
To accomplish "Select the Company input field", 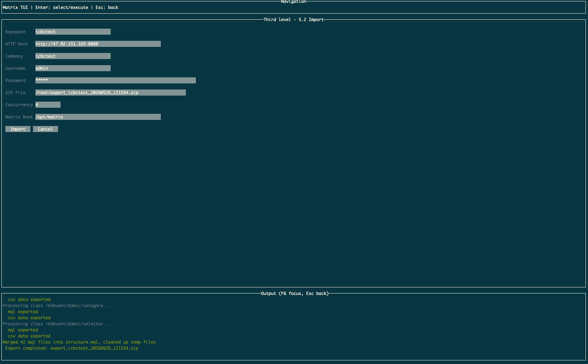I will click(x=73, y=56).
